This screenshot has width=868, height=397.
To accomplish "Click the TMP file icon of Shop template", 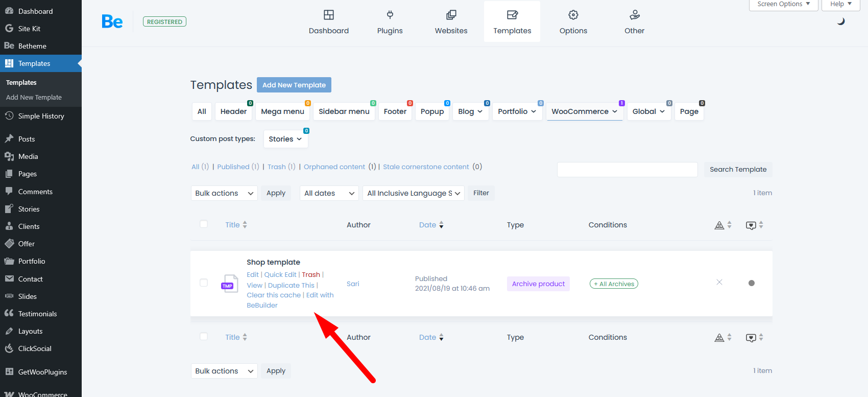I will pos(229,283).
